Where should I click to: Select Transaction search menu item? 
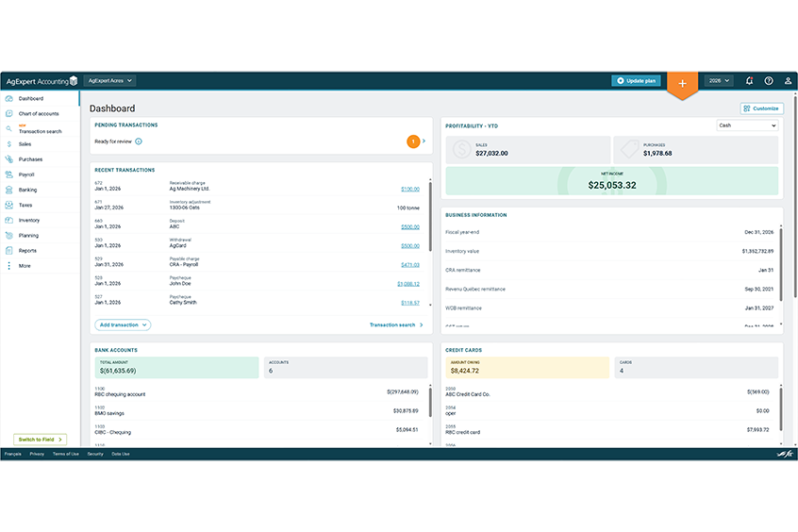pos(40,129)
